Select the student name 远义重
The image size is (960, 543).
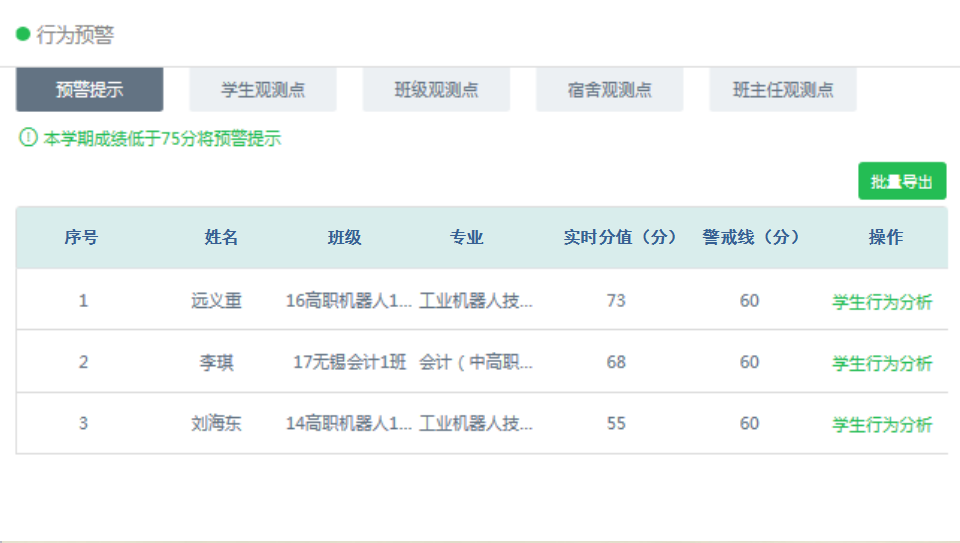(x=217, y=301)
